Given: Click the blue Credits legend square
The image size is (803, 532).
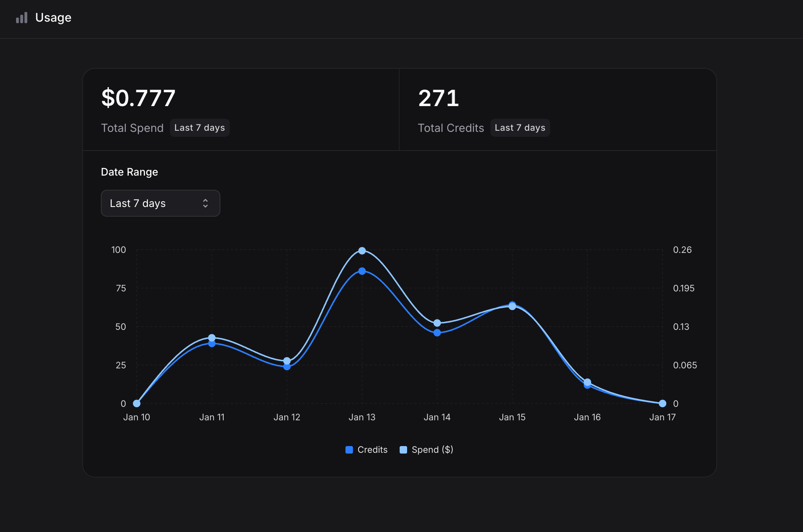Looking at the screenshot, I should pos(349,449).
